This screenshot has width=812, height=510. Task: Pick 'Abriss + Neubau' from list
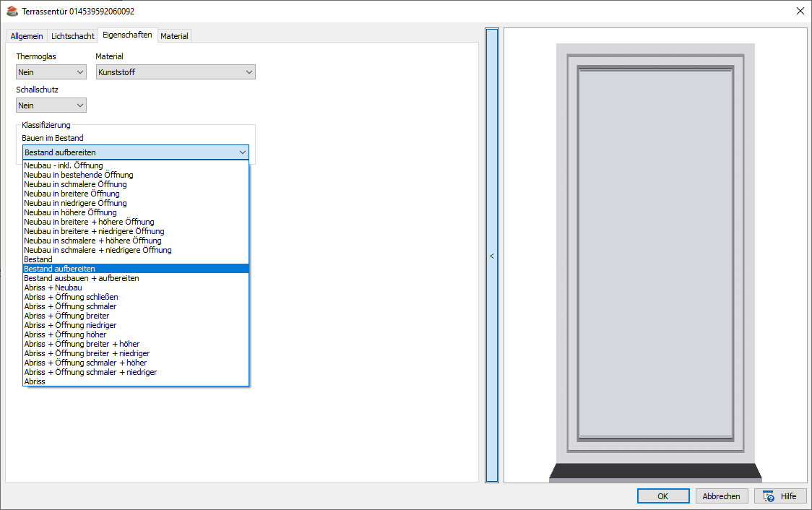[53, 288]
